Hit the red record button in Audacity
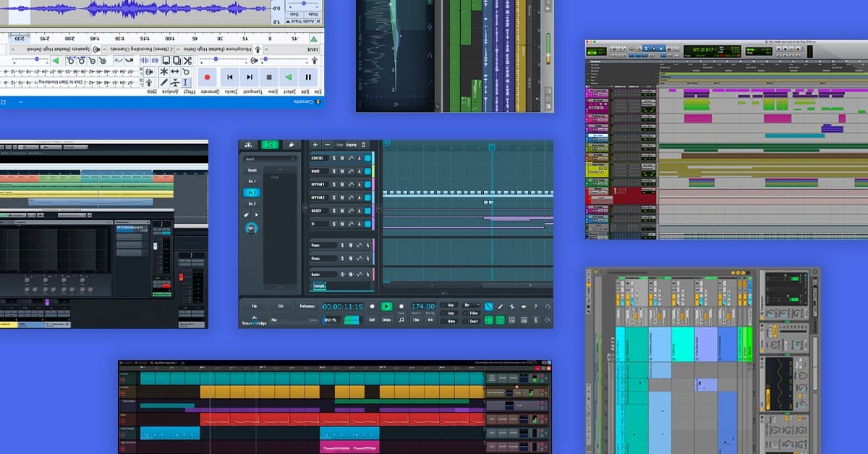The image size is (868, 454). pyautogui.click(x=208, y=77)
